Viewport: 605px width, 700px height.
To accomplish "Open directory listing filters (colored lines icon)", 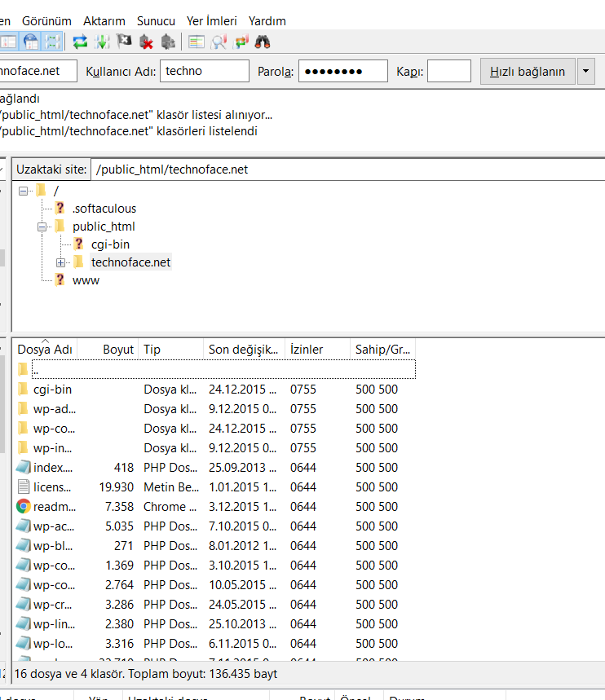I will coord(197,42).
